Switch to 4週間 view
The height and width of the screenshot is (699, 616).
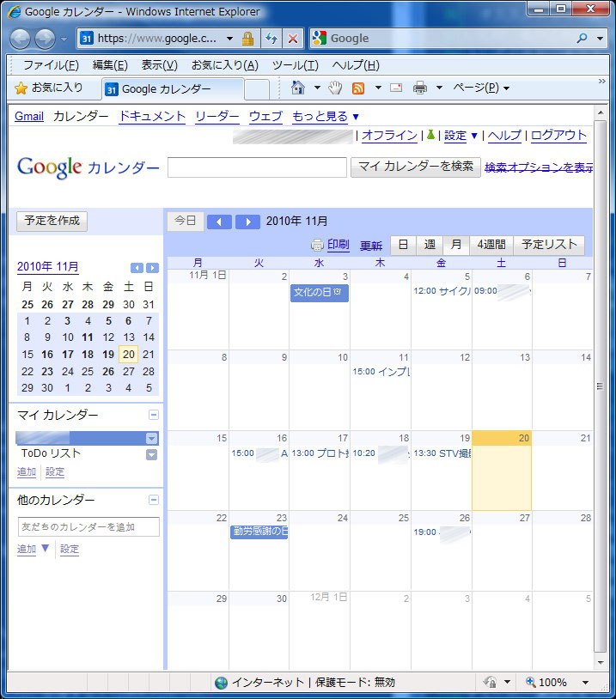(491, 245)
